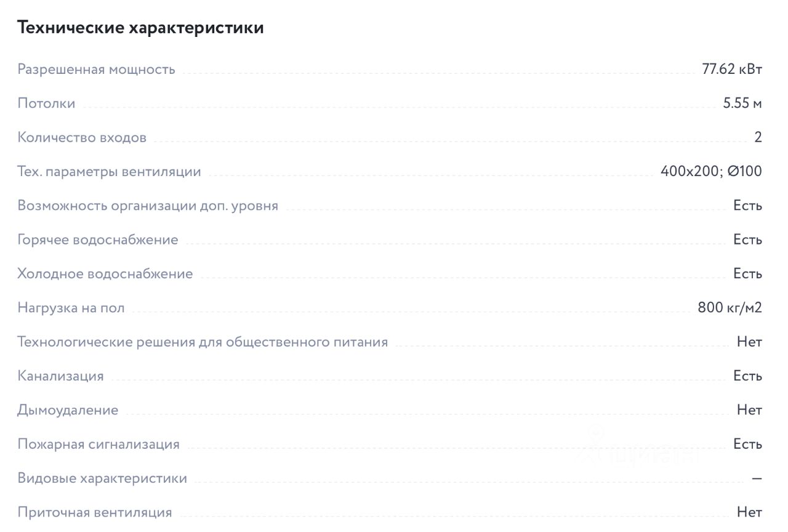Select the 'Потолки' row label
788x532 pixels.
[x=46, y=103]
